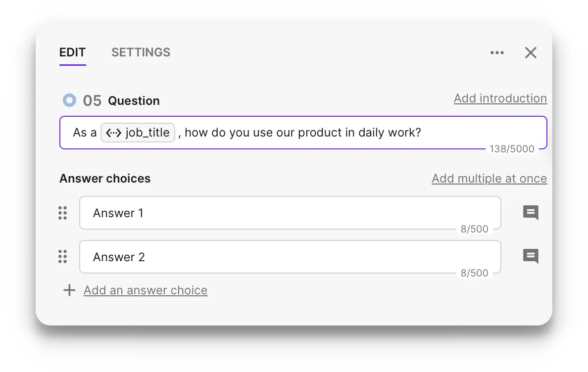Switch to the SETTINGS tab
Image resolution: width=588 pixels, height=372 pixels.
coord(141,52)
